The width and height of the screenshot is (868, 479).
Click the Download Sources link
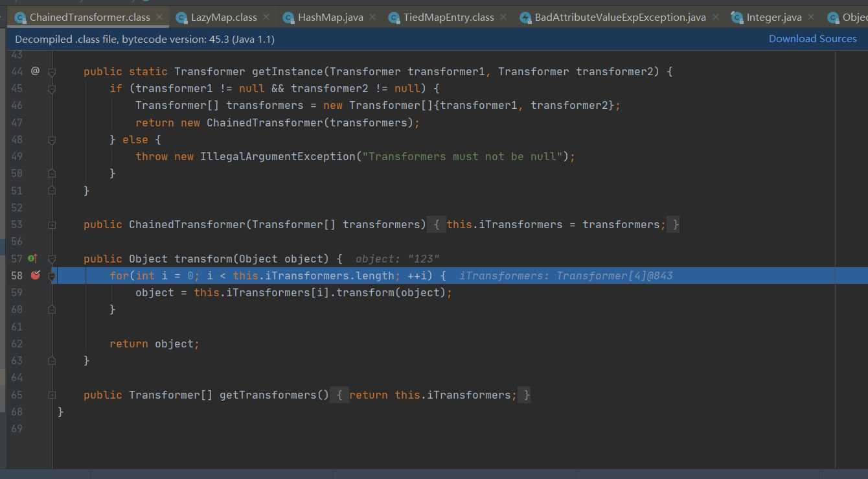(812, 39)
